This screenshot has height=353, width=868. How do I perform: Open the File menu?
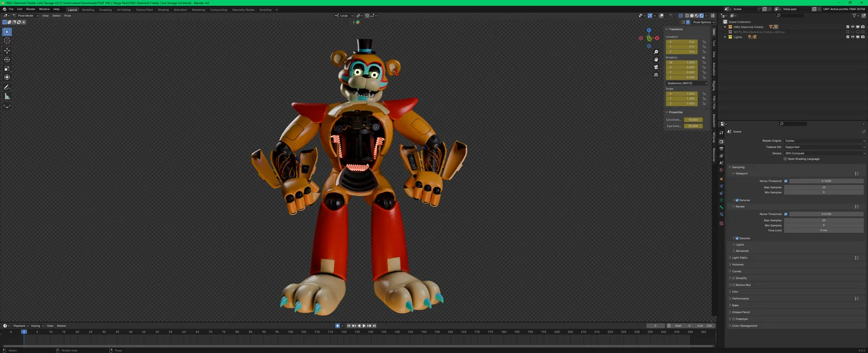point(11,9)
